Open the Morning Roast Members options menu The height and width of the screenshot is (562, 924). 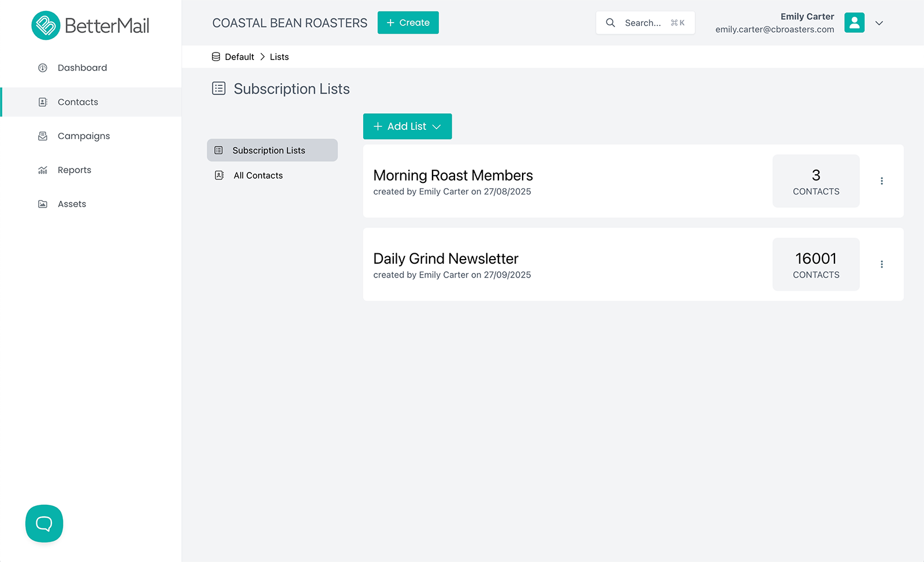(x=881, y=181)
